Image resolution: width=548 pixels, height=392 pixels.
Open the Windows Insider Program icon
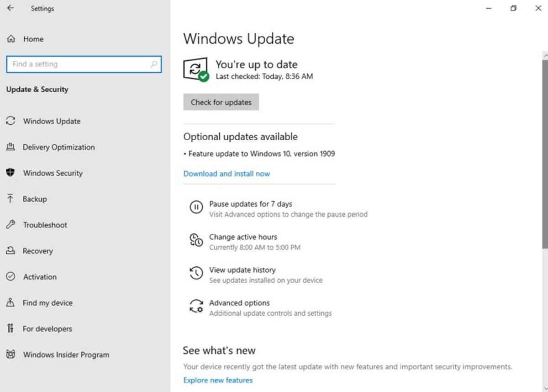click(10, 355)
